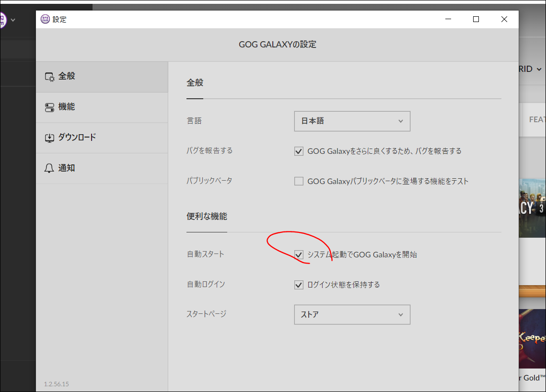Click the 通知 bell icon
Image resolution: width=546 pixels, height=392 pixels.
49,169
